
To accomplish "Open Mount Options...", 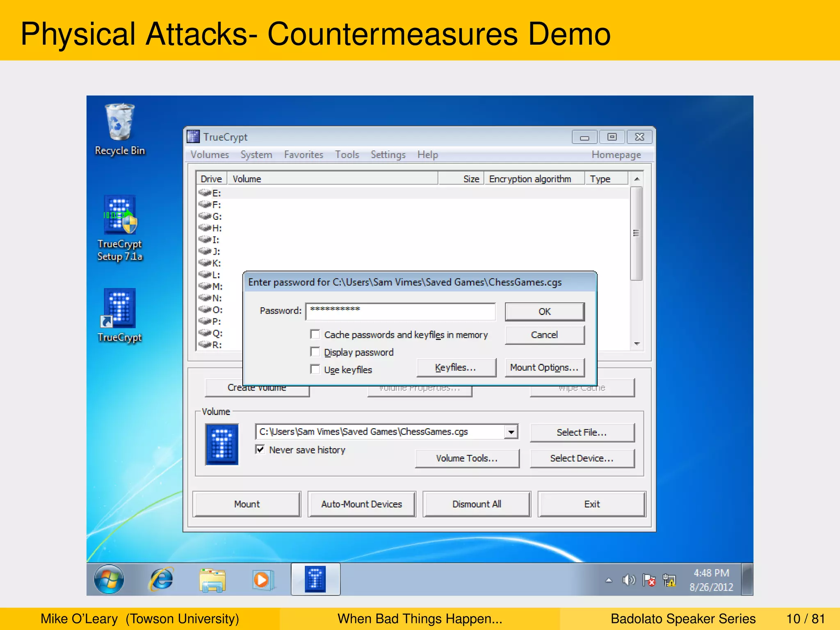I will coord(545,367).
